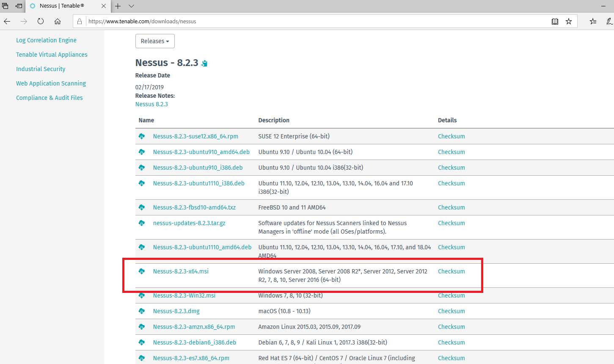The height and width of the screenshot is (364, 614).
Task: Click the Description column header
Action: [274, 120]
